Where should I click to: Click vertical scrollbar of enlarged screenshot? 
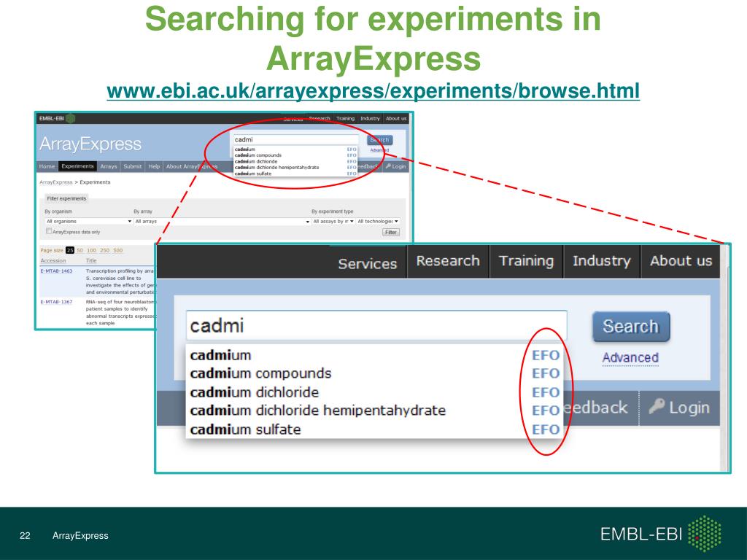724,358
